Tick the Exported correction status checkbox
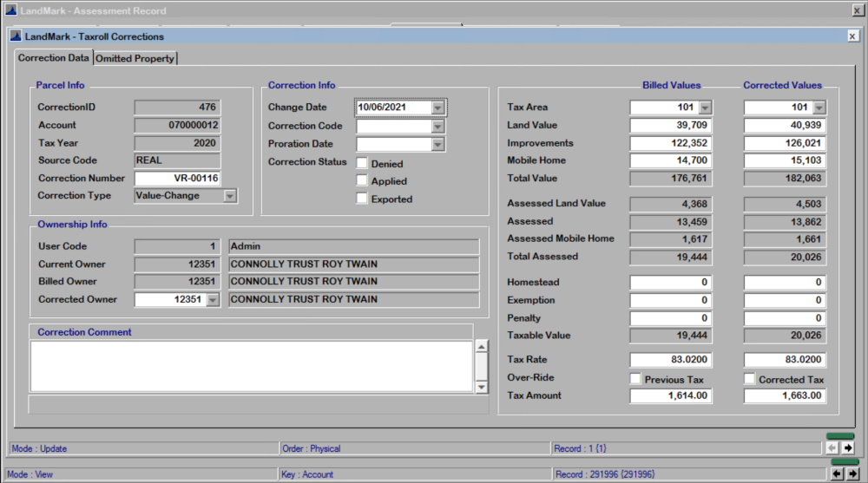This screenshot has width=868, height=483. [362, 199]
